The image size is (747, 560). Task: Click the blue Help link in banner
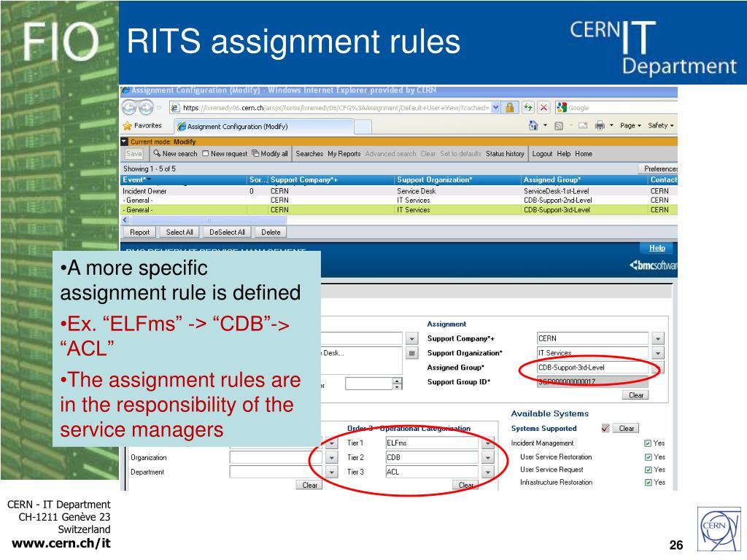coord(657,248)
